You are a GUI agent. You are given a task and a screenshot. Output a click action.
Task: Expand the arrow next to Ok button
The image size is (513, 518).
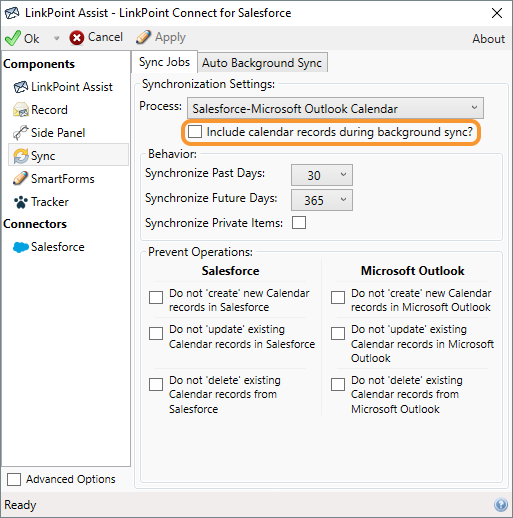[56, 38]
